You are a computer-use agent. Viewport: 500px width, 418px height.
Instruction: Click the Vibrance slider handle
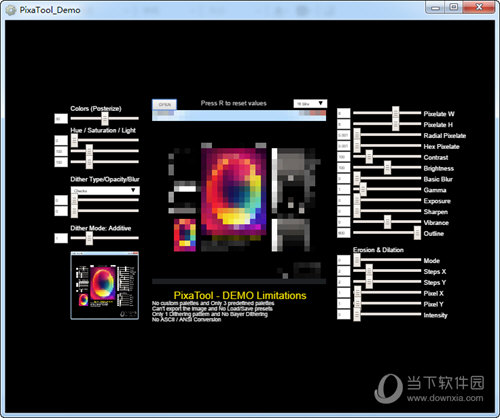click(x=387, y=222)
